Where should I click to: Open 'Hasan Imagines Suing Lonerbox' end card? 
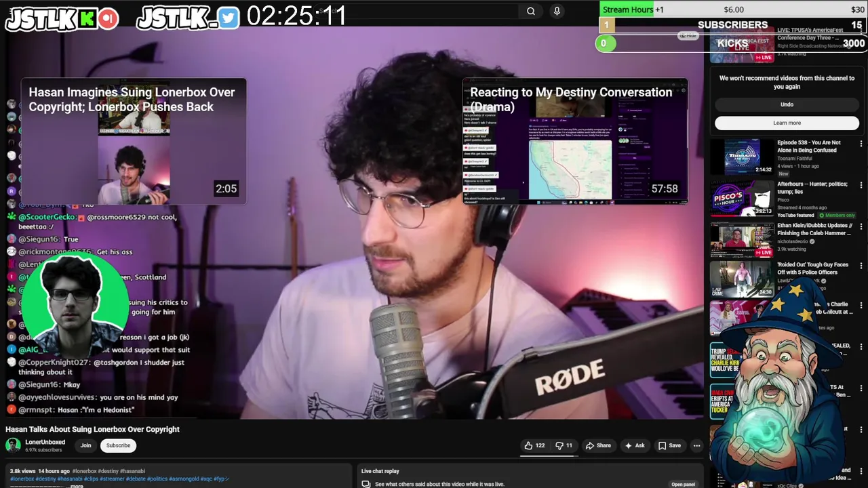[134, 141]
